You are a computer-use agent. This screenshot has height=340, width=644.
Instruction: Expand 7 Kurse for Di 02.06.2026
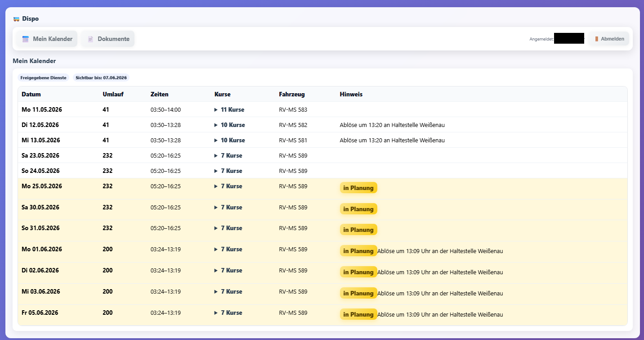[228, 270]
